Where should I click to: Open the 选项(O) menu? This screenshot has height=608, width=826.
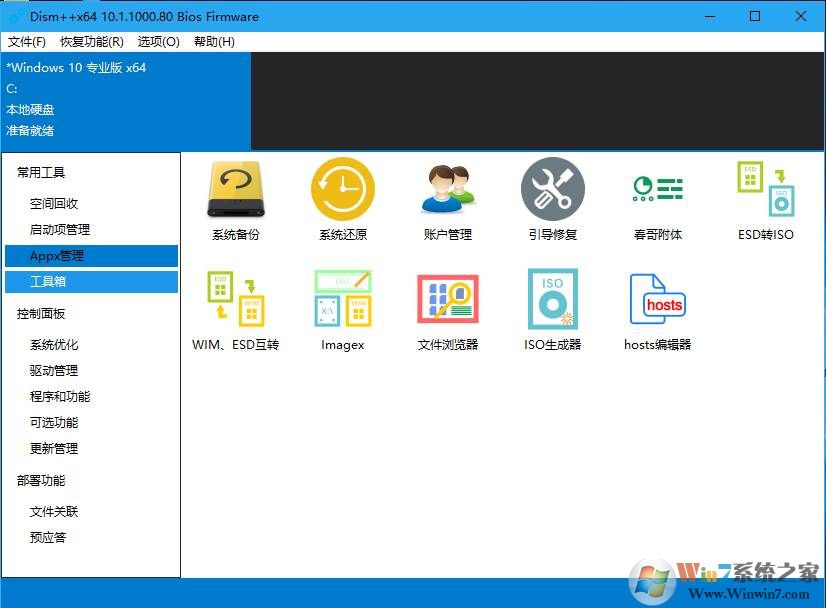(x=159, y=42)
